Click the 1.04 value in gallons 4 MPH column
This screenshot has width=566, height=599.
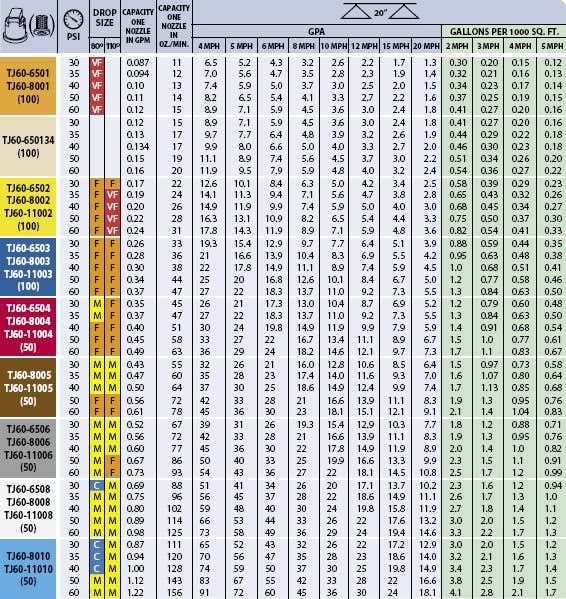[x=520, y=412]
